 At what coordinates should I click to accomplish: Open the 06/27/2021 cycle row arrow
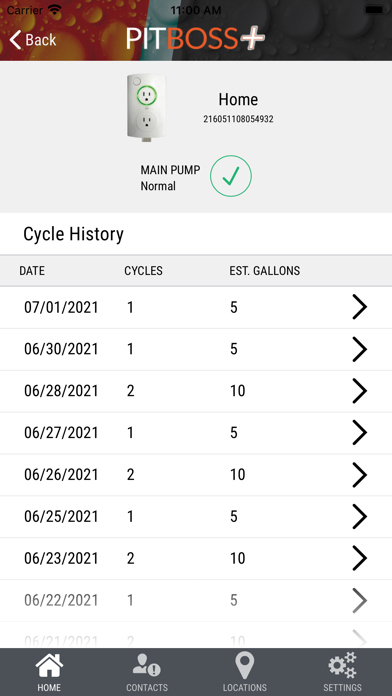pos(360,433)
